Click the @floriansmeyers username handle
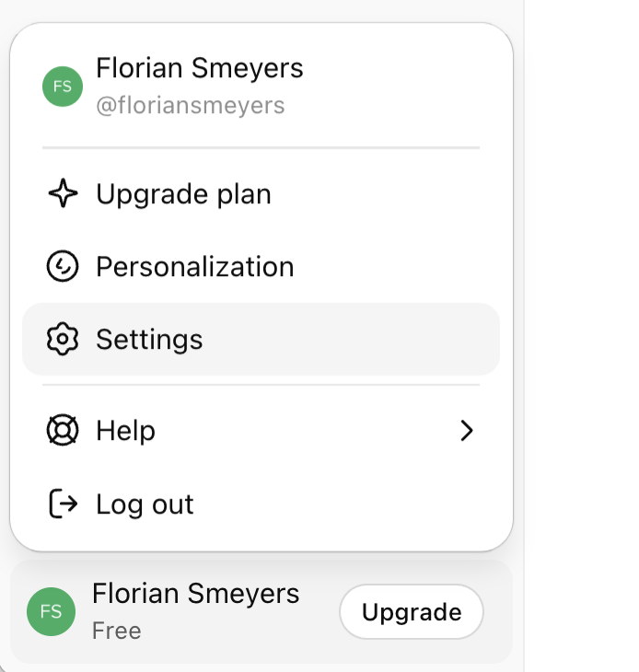639x672 pixels. click(x=190, y=106)
